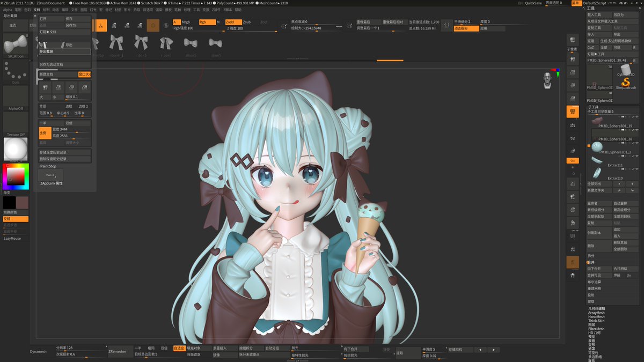Viewport: 644px width, 362px height.
Task: Open the 文档 document menu
Action: 36,10
